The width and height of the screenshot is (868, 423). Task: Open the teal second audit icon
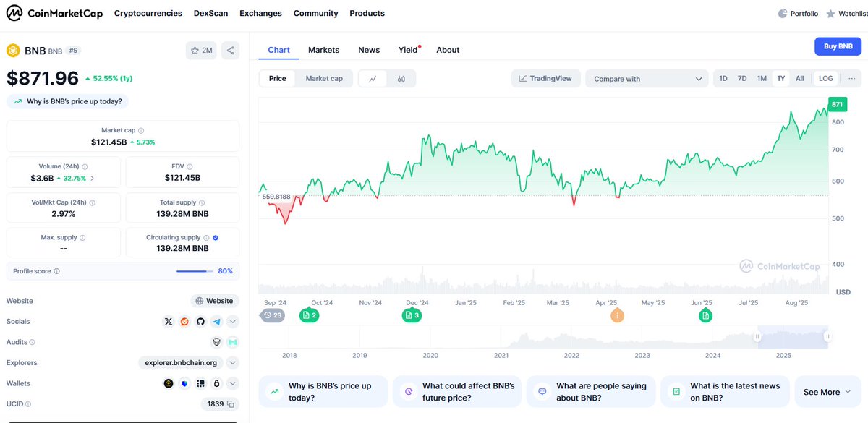232,342
